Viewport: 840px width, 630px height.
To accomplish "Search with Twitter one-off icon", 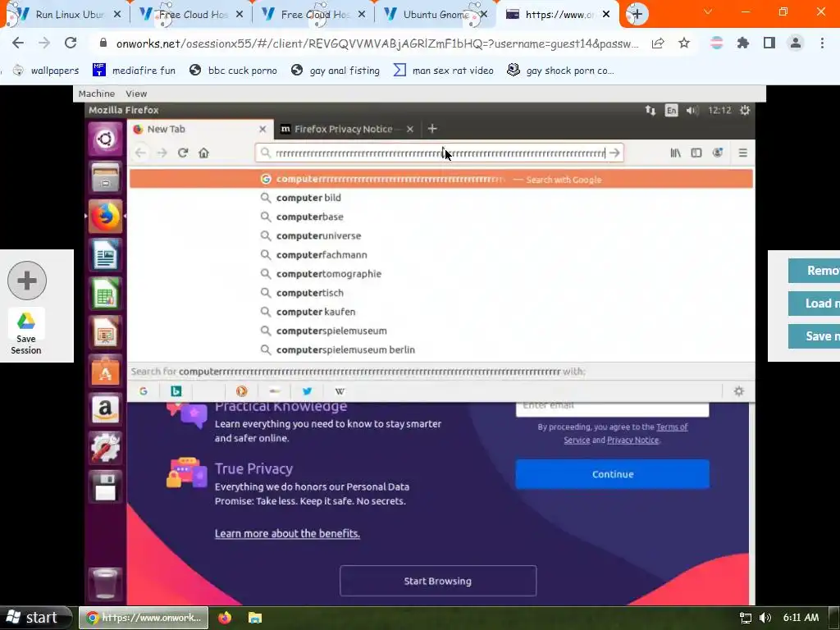I will pos(307,391).
